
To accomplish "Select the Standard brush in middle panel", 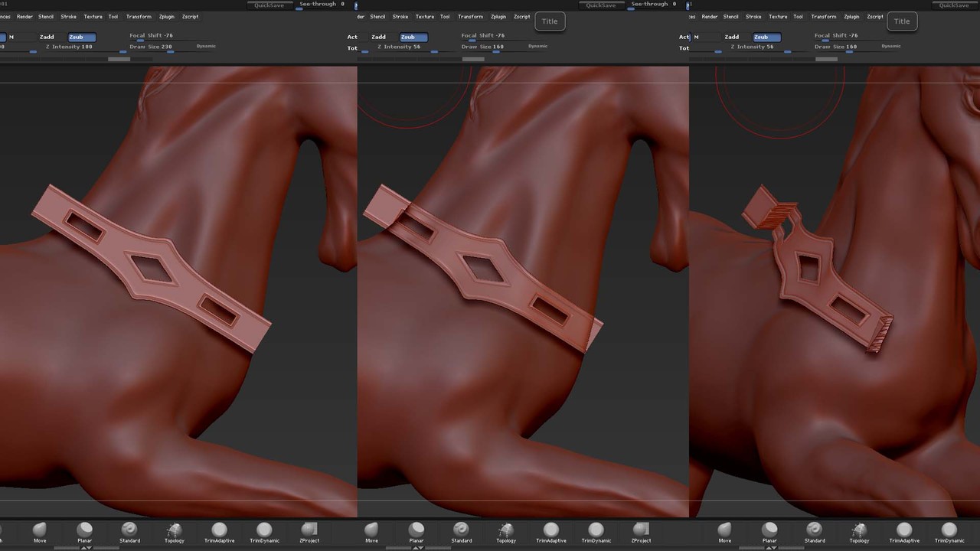I will pos(461,532).
